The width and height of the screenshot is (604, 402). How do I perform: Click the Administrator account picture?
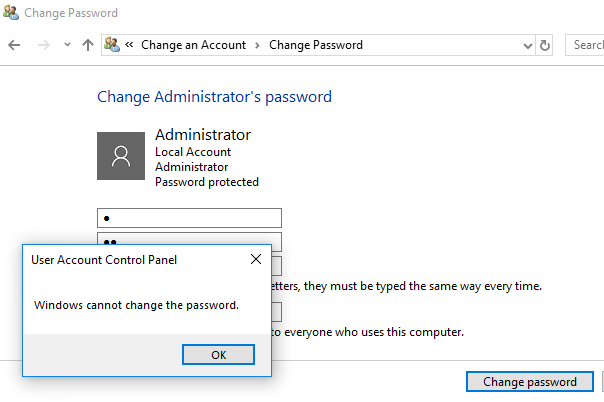(121, 156)
